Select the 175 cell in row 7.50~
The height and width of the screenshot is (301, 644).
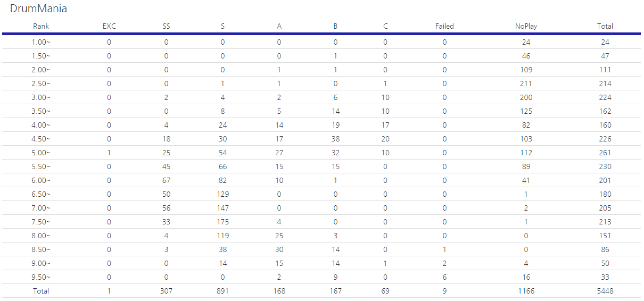tap(222, 222)
